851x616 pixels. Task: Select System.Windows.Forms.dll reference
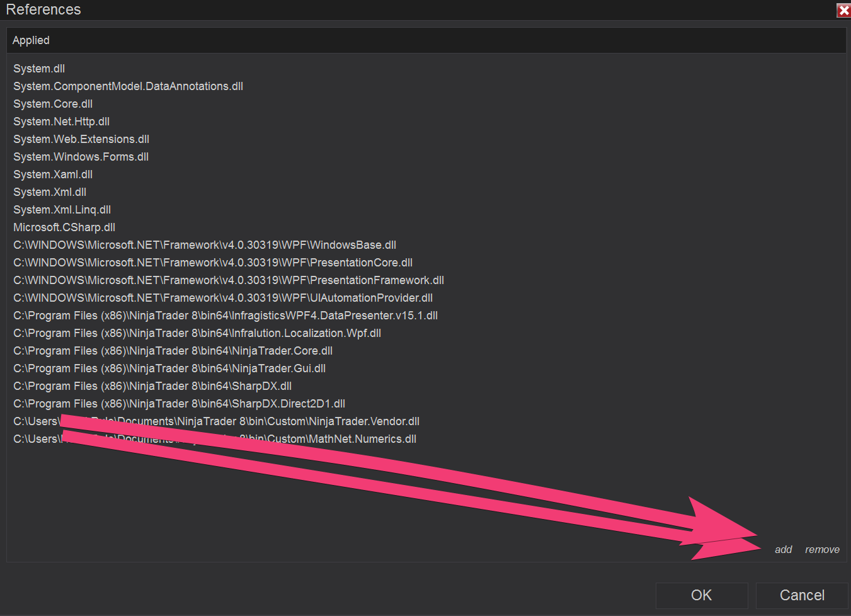[x=81, y=157]
